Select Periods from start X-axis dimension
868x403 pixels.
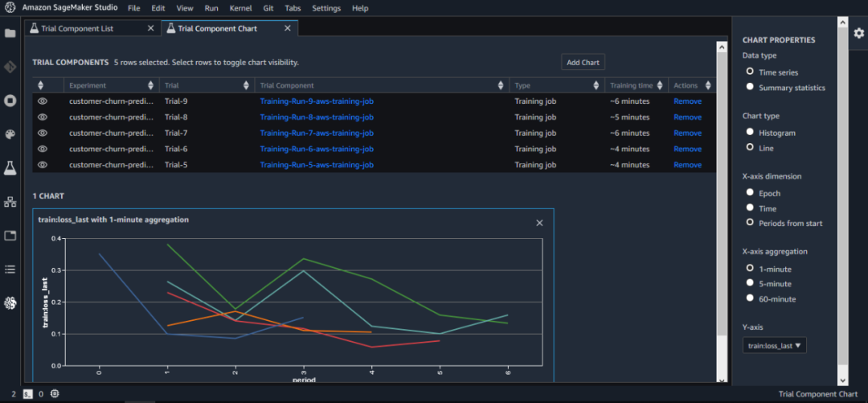coord(750,222)
